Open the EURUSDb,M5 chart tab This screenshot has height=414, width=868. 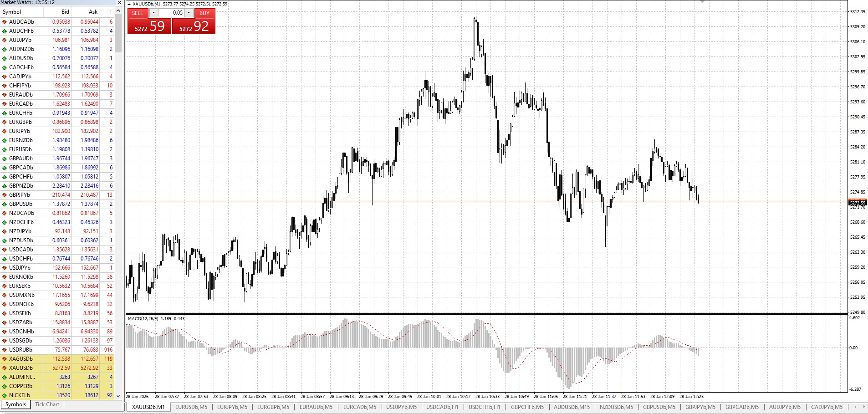point(191,407)
